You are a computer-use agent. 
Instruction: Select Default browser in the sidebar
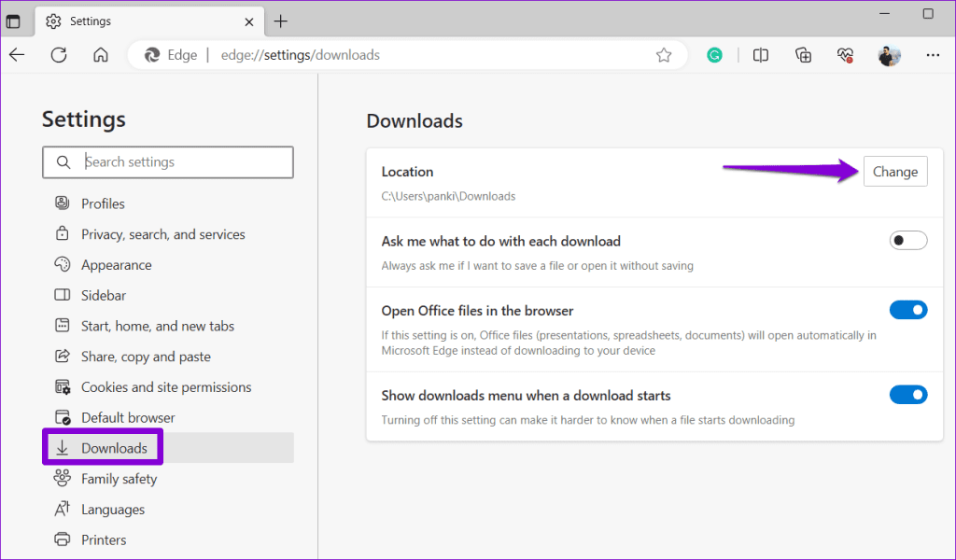(128, 416)
